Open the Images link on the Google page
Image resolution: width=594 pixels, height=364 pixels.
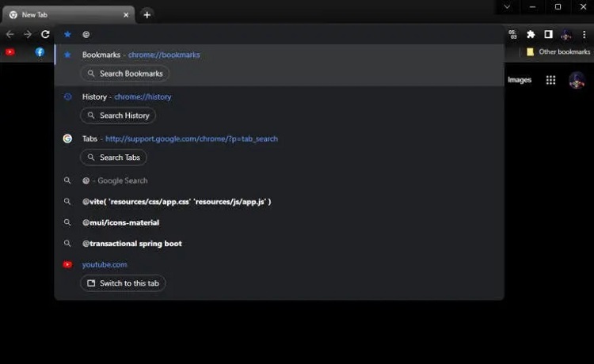pos(520,80)
